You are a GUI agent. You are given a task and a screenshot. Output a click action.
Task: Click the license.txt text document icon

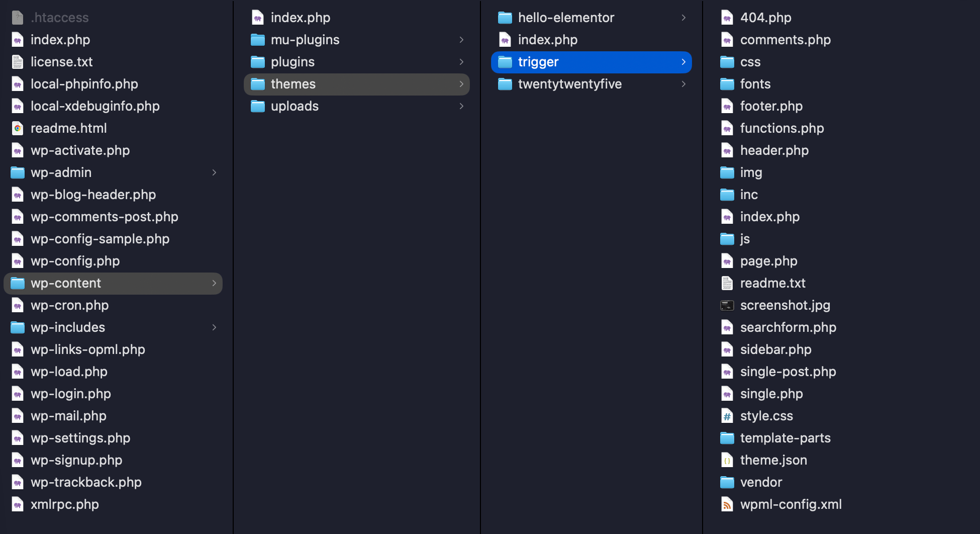tap(18, 62)
